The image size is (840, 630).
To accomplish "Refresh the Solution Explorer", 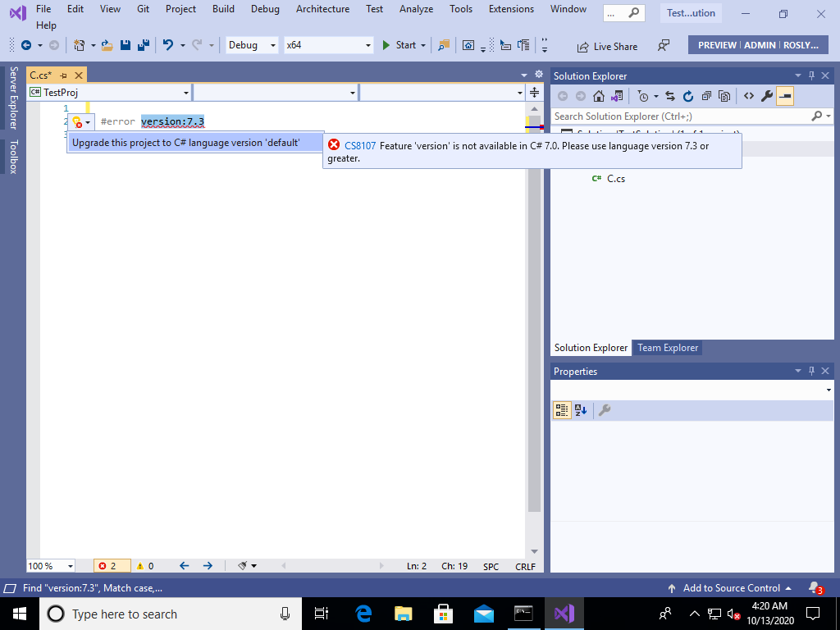I will (688, 97).
